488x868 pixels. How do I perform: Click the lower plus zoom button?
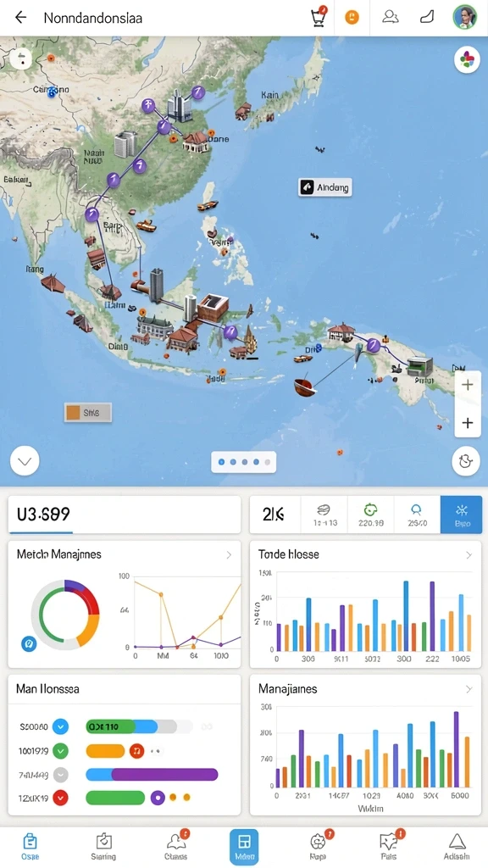click(468, 424)
